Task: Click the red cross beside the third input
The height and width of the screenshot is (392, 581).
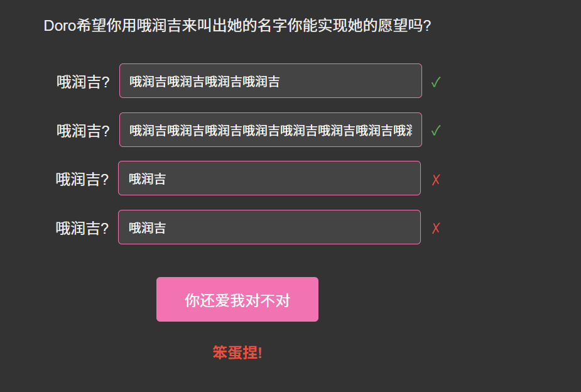Action: coord(436,180)
